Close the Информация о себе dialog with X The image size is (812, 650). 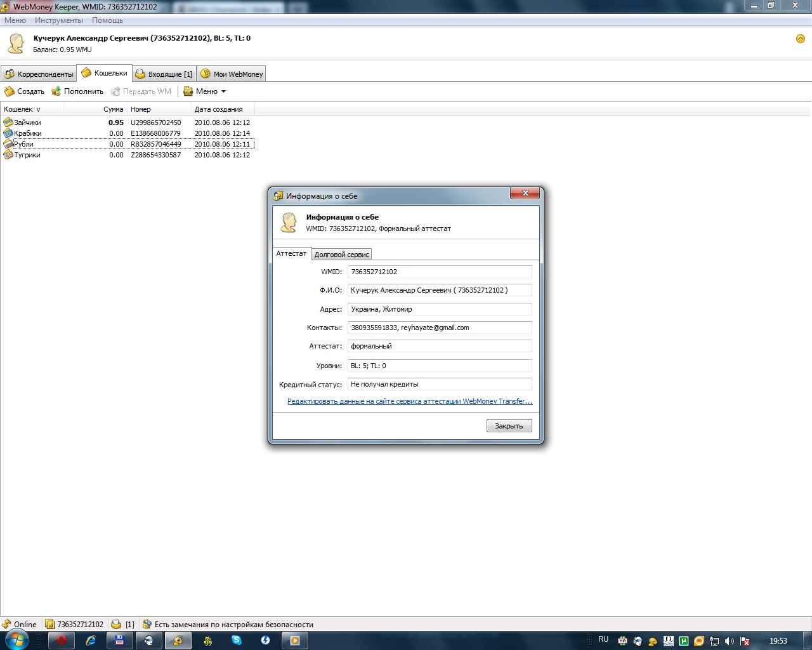(x=525, y=194)
